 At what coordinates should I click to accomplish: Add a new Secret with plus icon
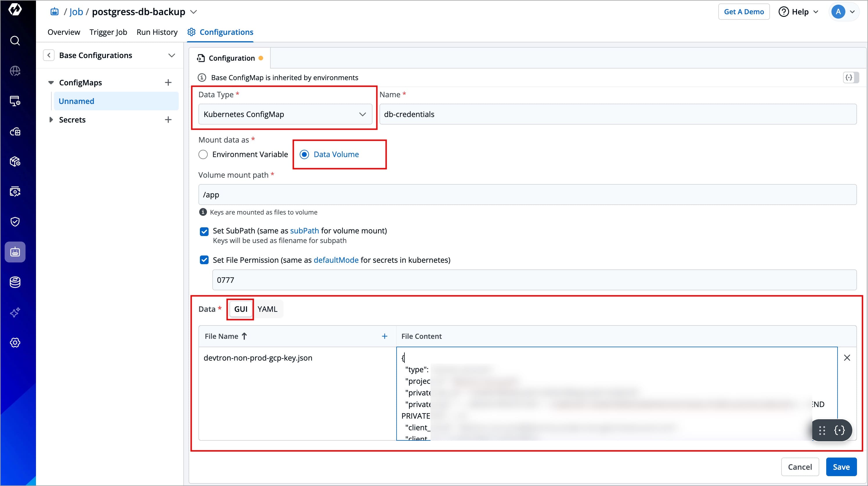(x=168, y=120)
